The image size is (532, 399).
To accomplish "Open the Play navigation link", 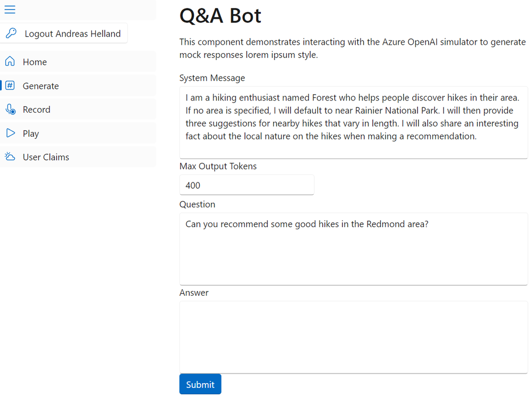I will tap(31, 134).
